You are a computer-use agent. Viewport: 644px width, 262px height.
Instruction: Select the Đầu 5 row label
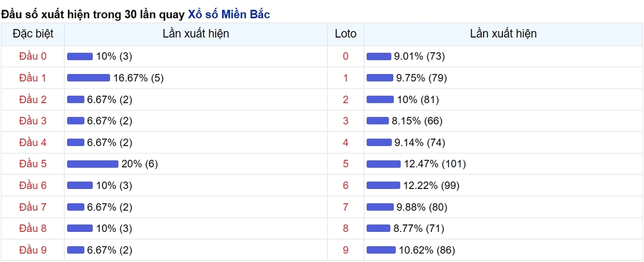point(33,164)
